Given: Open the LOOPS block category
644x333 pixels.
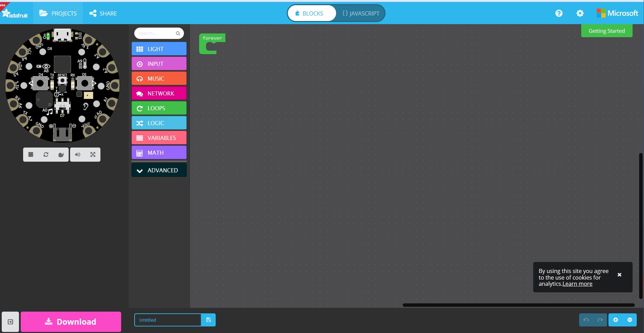Looking at the screenshot, I should pyautogui.click(x=158, y=108).
